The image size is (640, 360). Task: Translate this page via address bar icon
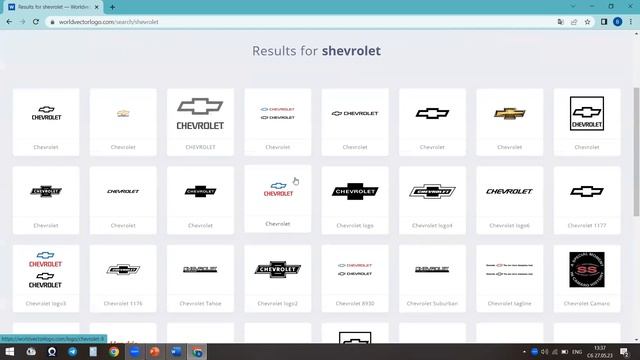click(560, 22)
